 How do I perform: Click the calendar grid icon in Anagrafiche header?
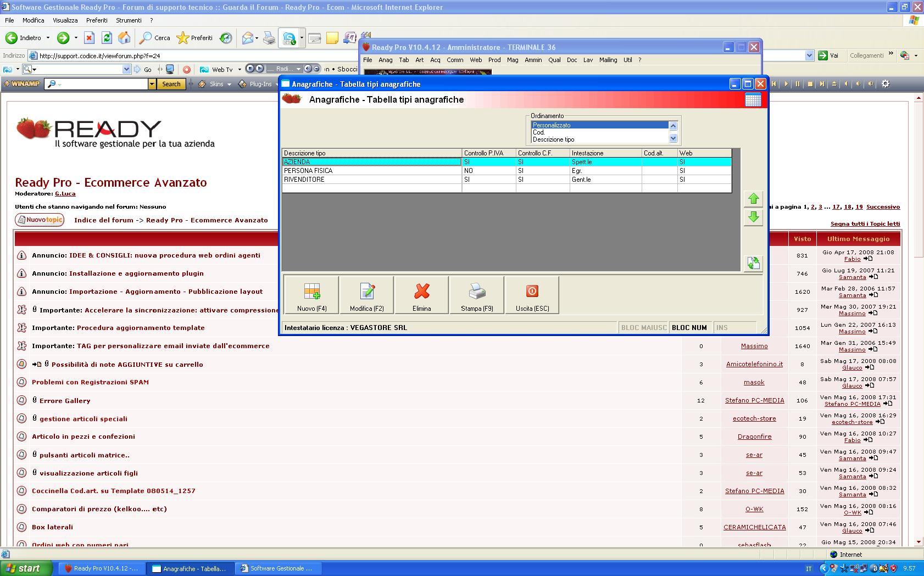click(x=753, y=99)
